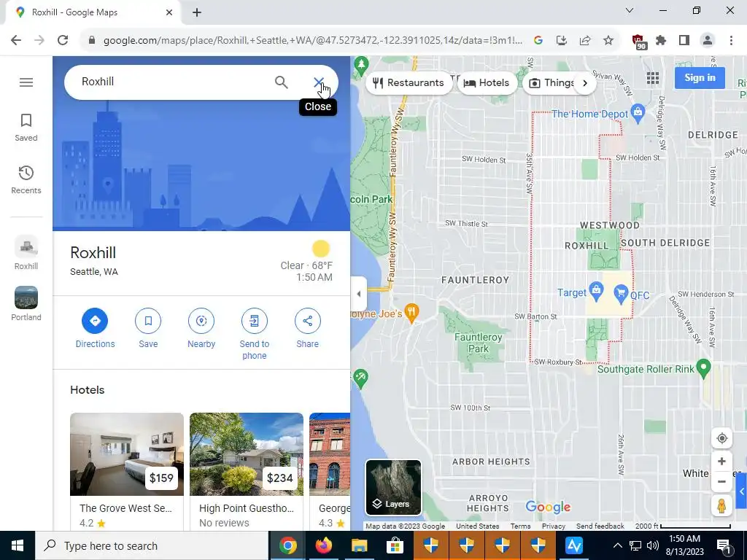This screenshot has height=560, width=747.
Task: Save Roxhill to a list
Action: [x=148, y=328]
